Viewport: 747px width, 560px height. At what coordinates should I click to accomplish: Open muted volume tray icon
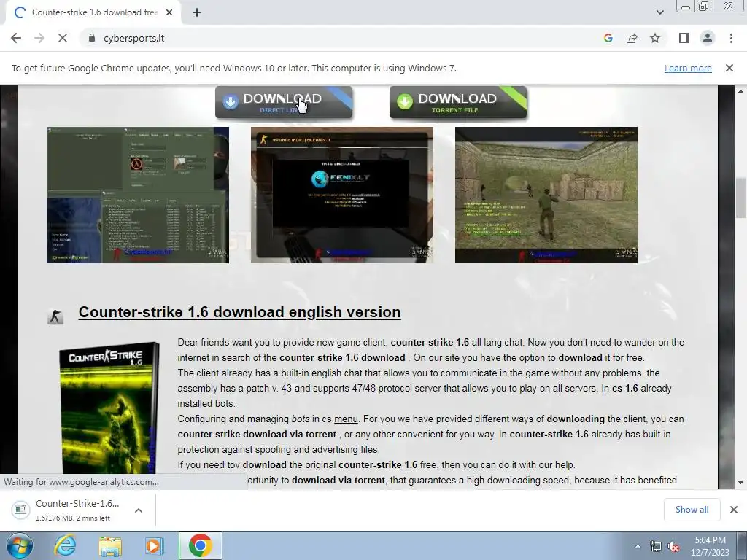pos(673,547)
